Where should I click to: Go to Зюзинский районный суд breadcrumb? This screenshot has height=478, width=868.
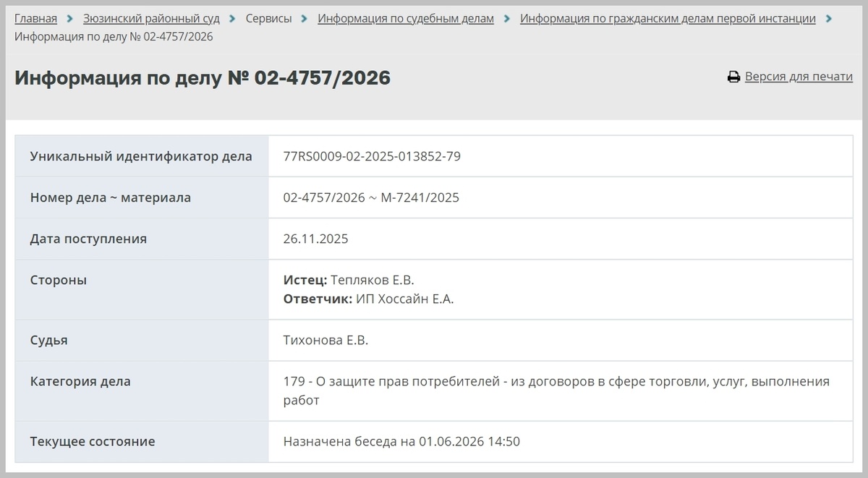(x=151, y=19)
